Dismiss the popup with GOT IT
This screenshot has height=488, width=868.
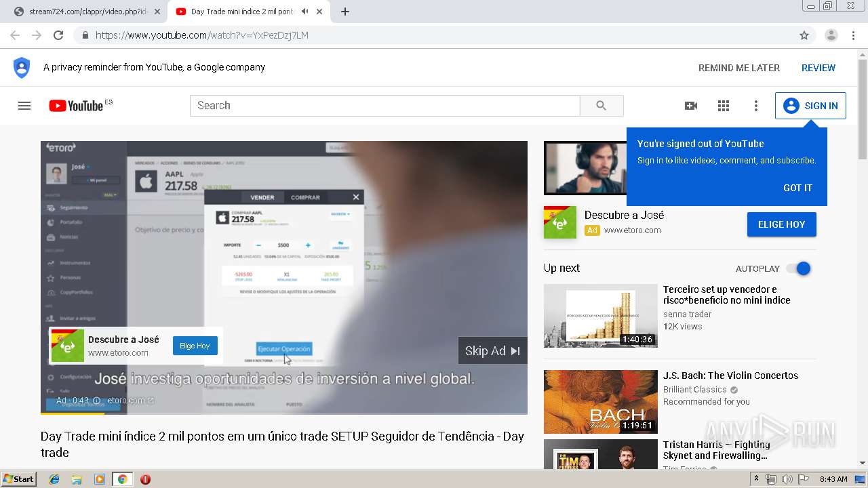coord(797,188)
